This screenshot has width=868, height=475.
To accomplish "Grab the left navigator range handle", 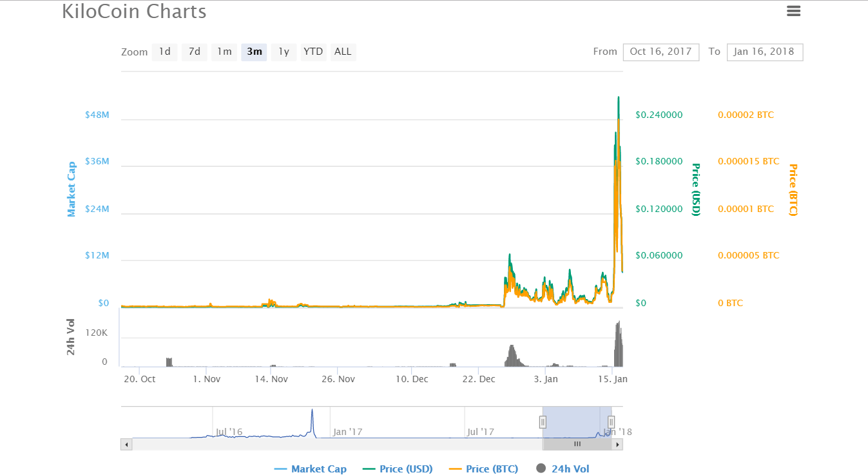I will coord(543,422).
